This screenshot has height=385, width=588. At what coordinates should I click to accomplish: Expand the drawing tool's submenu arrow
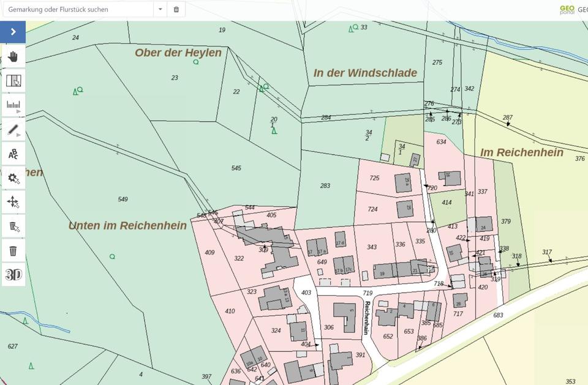19,136
